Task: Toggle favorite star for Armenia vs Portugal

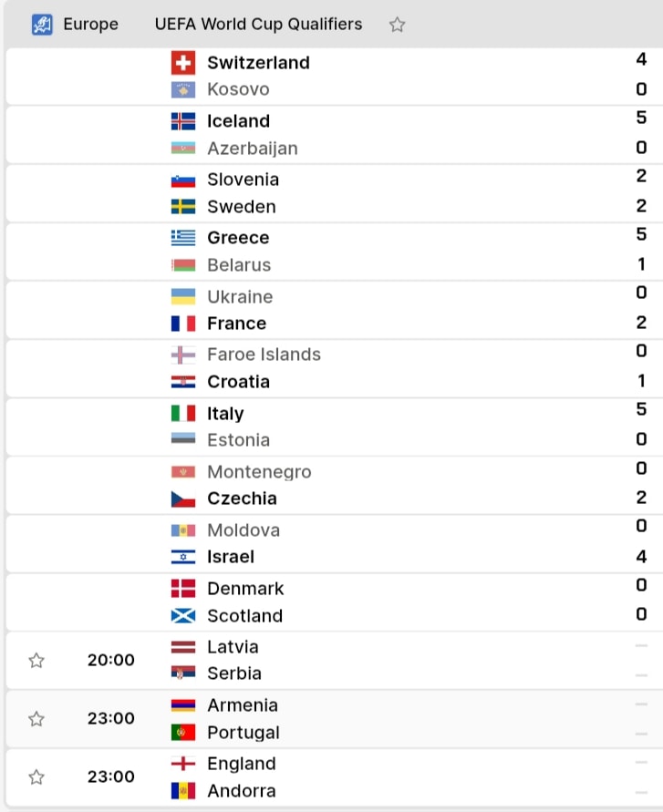Action: tap(36, 719)
